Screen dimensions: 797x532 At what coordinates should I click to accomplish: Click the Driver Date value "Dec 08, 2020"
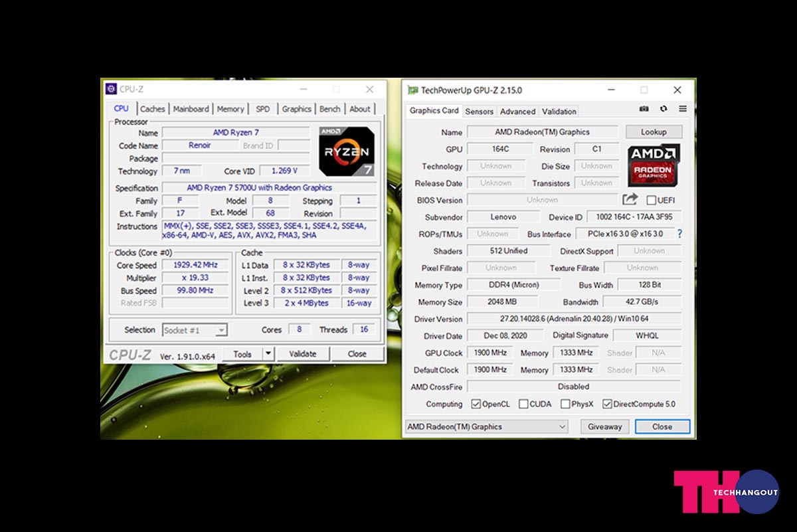tap(505, 335)
